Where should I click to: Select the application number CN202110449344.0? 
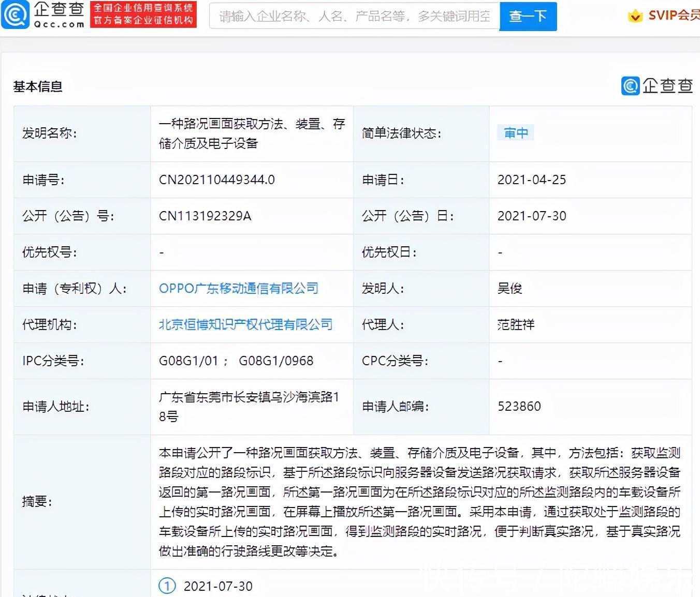217,180
